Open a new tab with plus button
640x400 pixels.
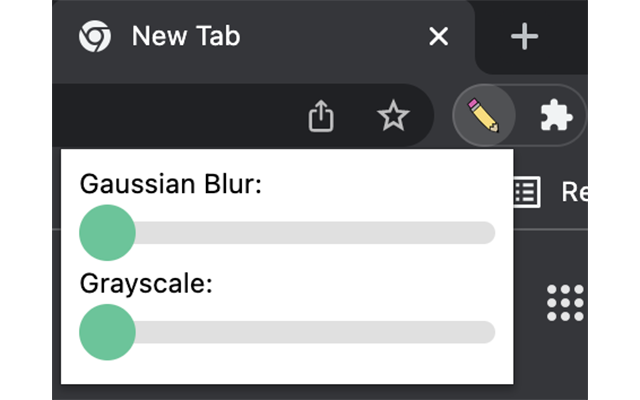click(x=524, y=37)
